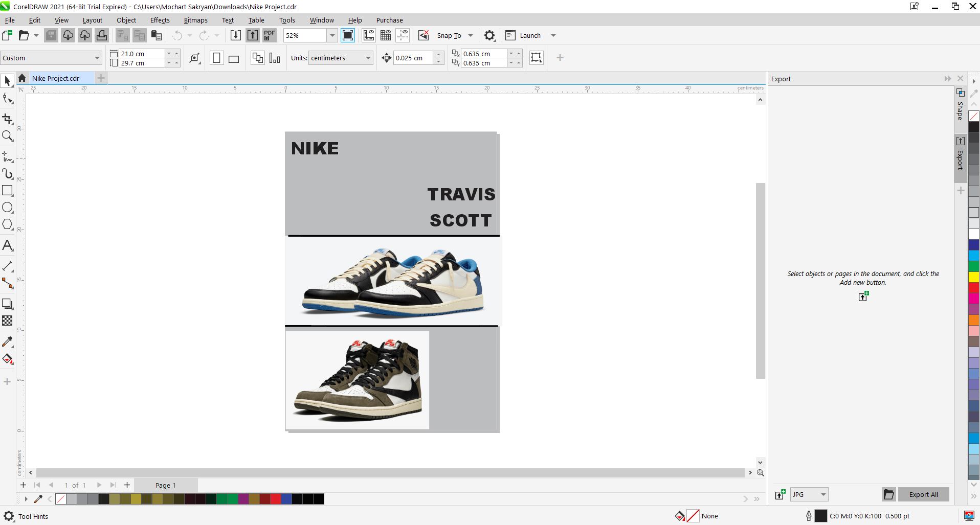Select the Artistic Media tool
The height and width of the screenshot is (525, 980).
tap(7, 174)
